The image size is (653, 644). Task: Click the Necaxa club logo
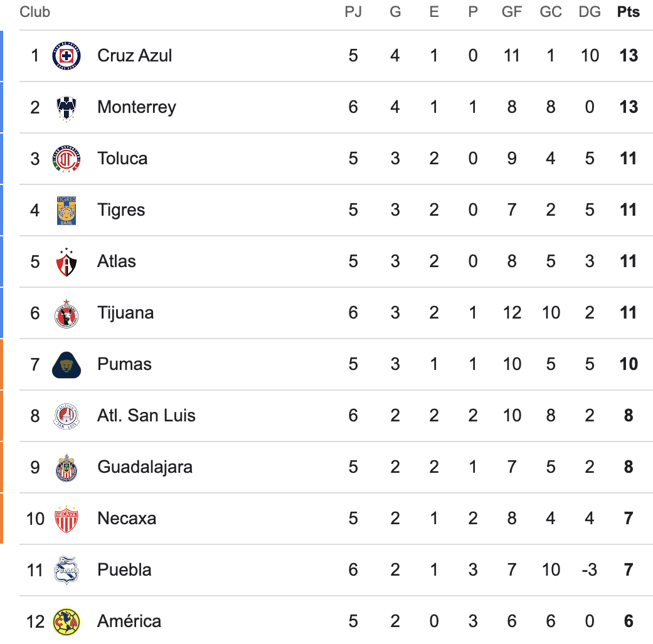click(66, 519)
